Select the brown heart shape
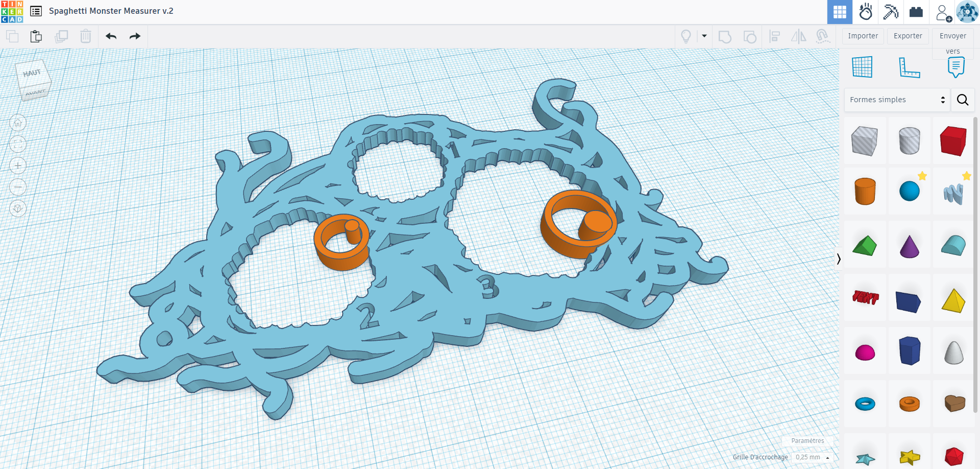Image resolution: width=980 pixels, height=469 pixels. click(x=953, y=404)
